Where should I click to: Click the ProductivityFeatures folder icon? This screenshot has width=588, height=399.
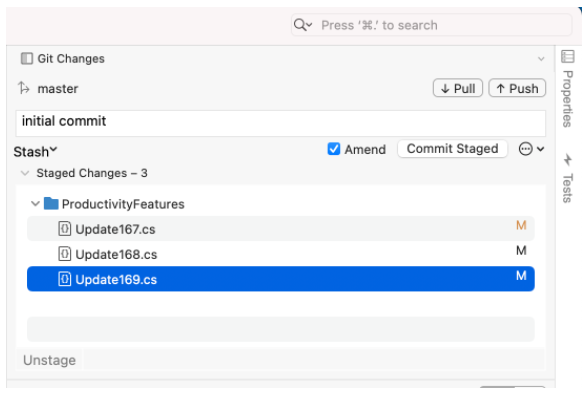(51, 204)
